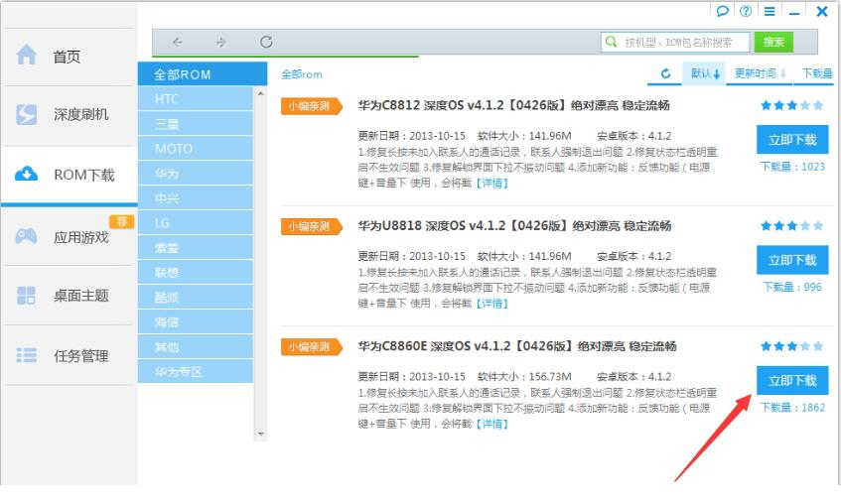Click the ROM search input field
The height and width of the screenshot is (504, 841).
[685, 42]
